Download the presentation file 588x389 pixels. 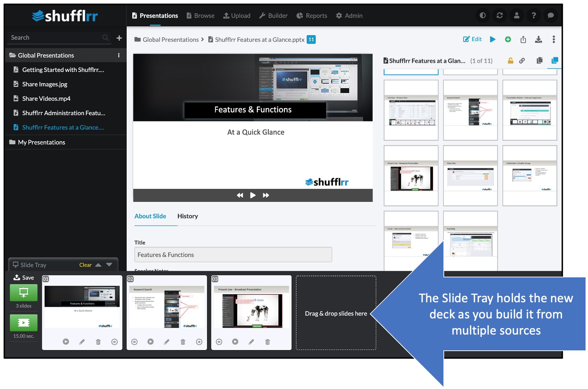tap(539, 39)
